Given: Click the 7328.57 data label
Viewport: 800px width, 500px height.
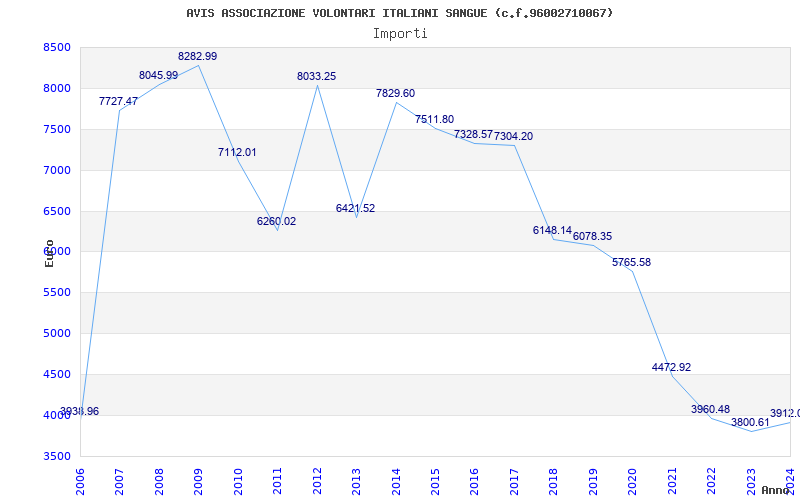Looking at the screenshot, I should coord(473,135).
